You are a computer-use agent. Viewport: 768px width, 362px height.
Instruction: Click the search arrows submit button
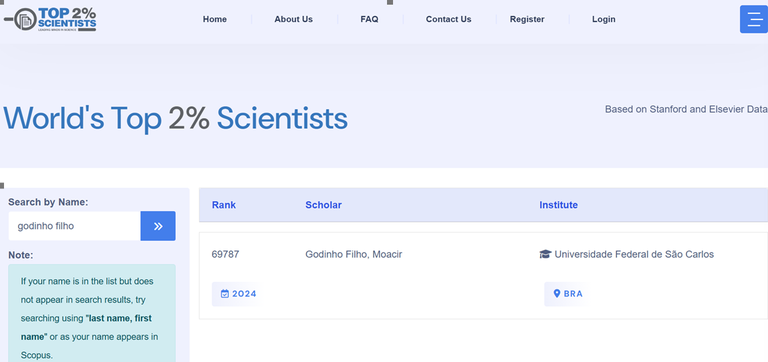coord(158,226)
